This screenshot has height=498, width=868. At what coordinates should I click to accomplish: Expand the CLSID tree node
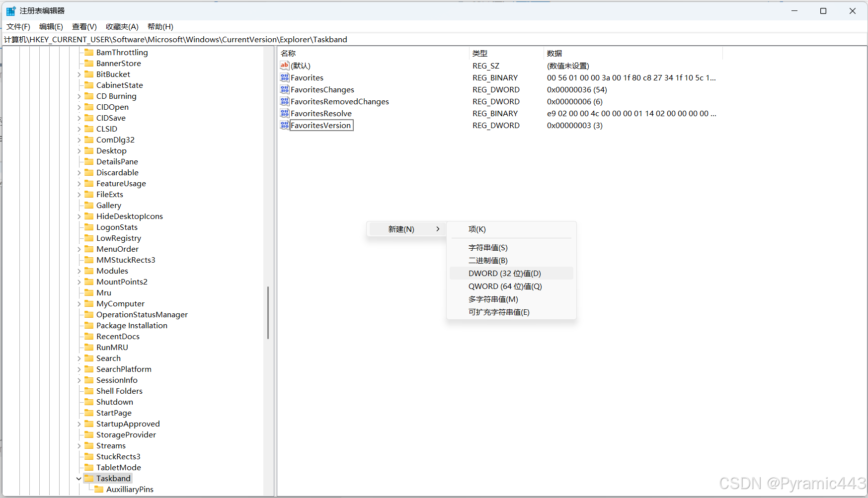79,129
